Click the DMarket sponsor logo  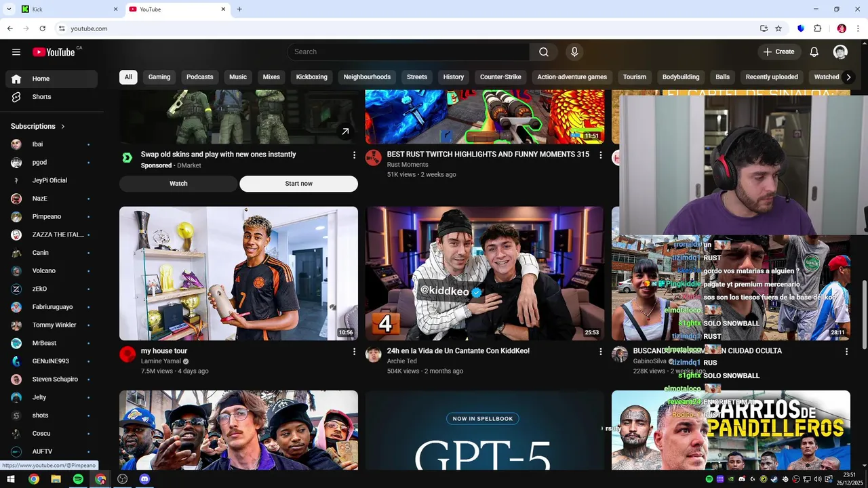[127, 158]
